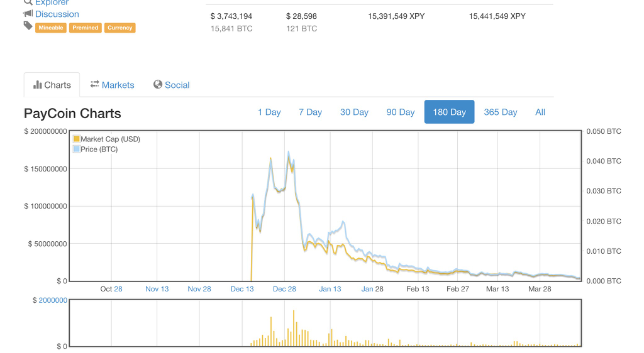Click the Jan 28 x-axis label

(372, 289)
